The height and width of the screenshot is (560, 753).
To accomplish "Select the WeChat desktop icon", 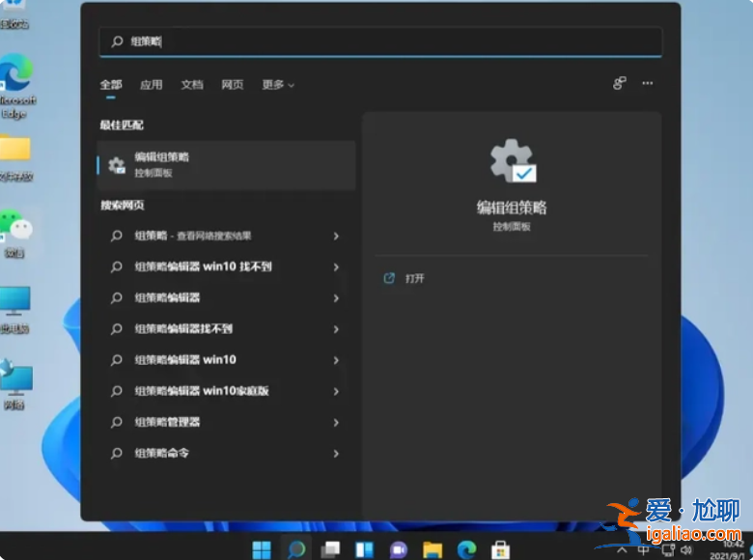I will point(15,234).
